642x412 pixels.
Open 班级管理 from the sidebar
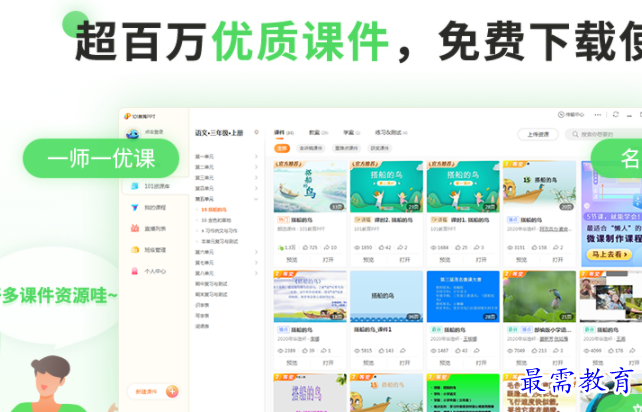click(x=148, y=250)
